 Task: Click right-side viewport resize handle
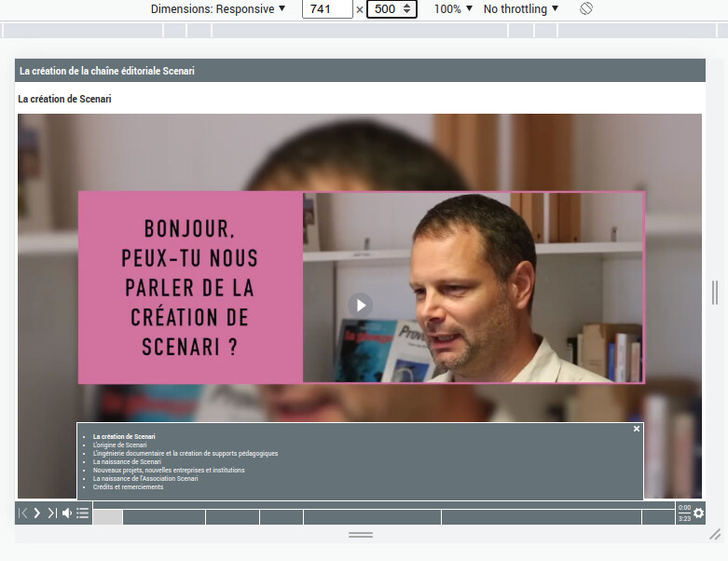[x=715, y=293]
